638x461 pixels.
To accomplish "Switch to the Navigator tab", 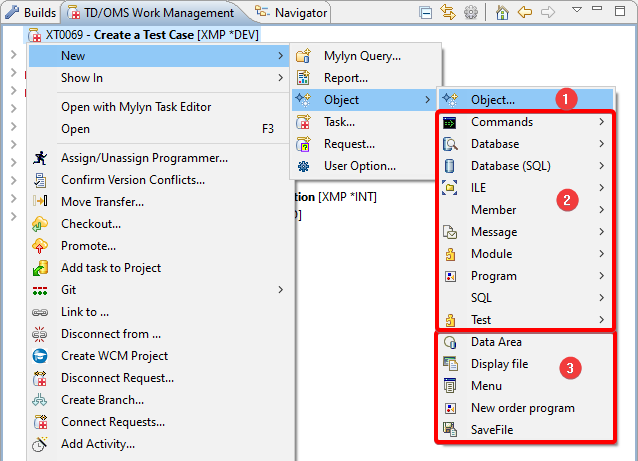I will 292,13.
